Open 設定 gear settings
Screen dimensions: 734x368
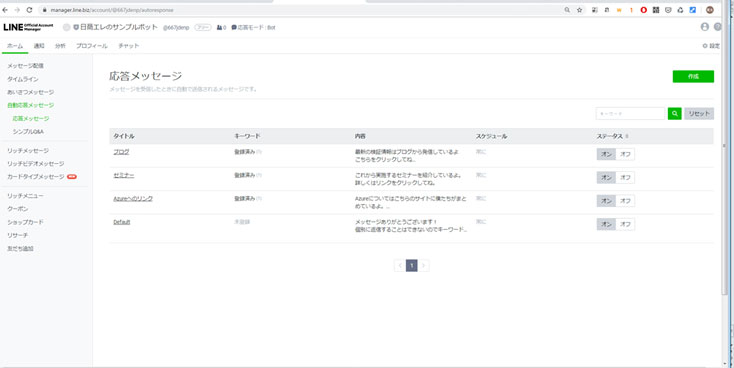[x=711, y=46]
